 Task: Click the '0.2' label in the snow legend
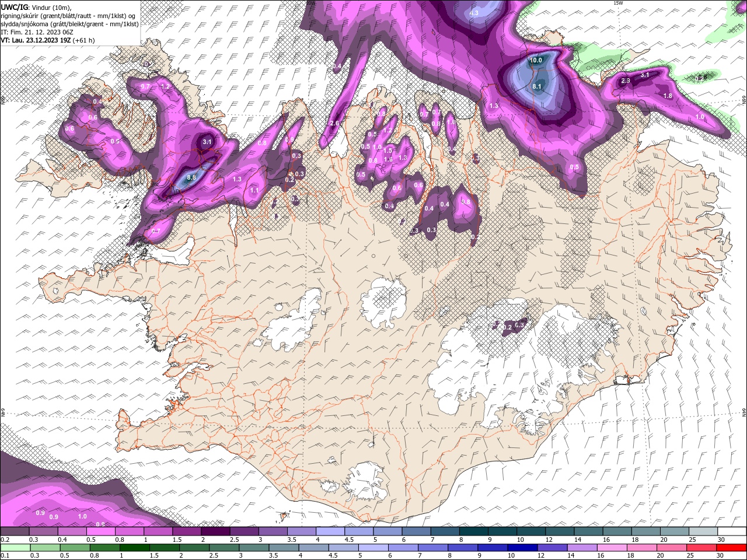(x=5, y=540)
